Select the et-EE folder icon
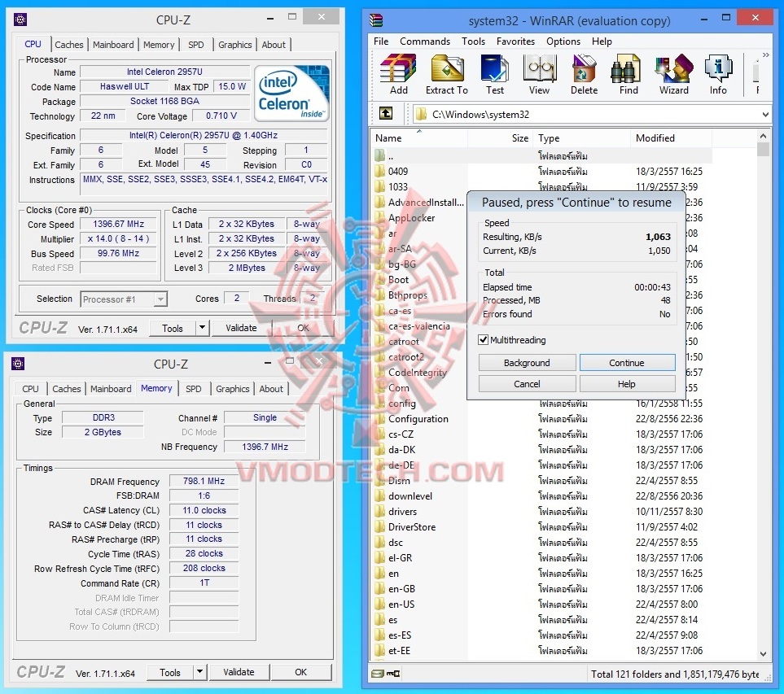Viewport: 784px width, 694px height. pyautogui.click(x=380, y=651)
